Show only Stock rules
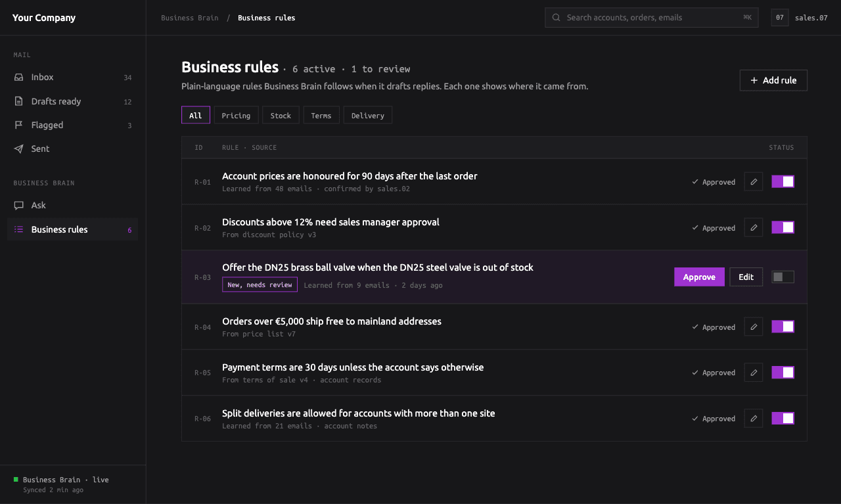Viewport: 841px width, 504px height. 281,115
